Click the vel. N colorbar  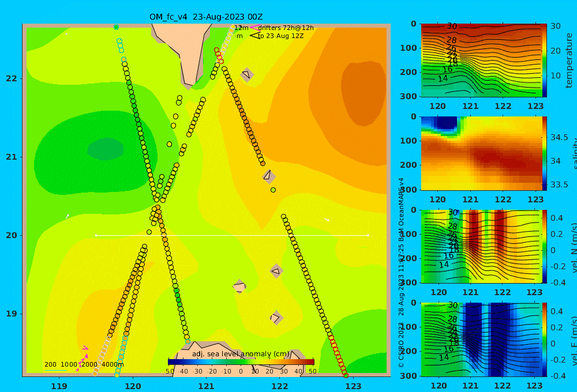(x=544, y=246)
